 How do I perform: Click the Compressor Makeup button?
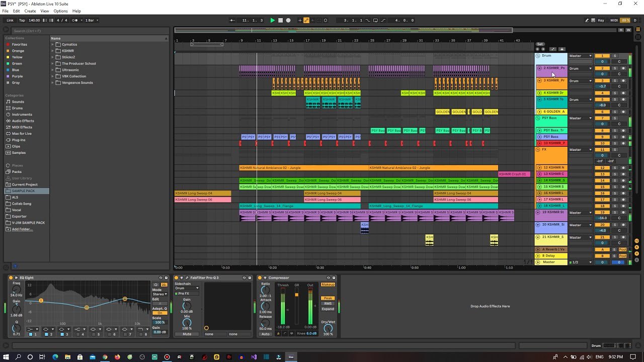point(328,285)
